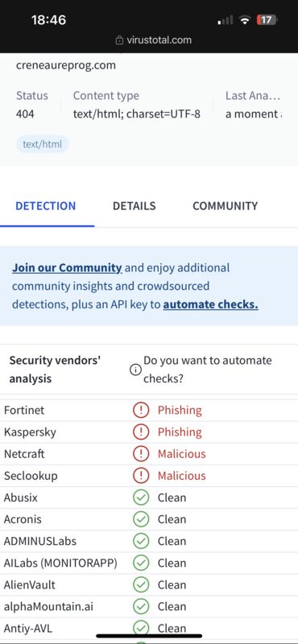Tap the 'a moment' last analysis value

pos(254,114)
